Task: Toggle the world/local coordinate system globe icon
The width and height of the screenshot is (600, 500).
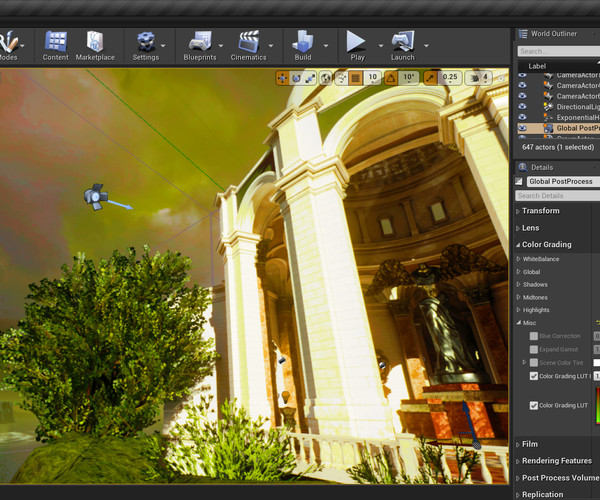Action: point(326,78)
